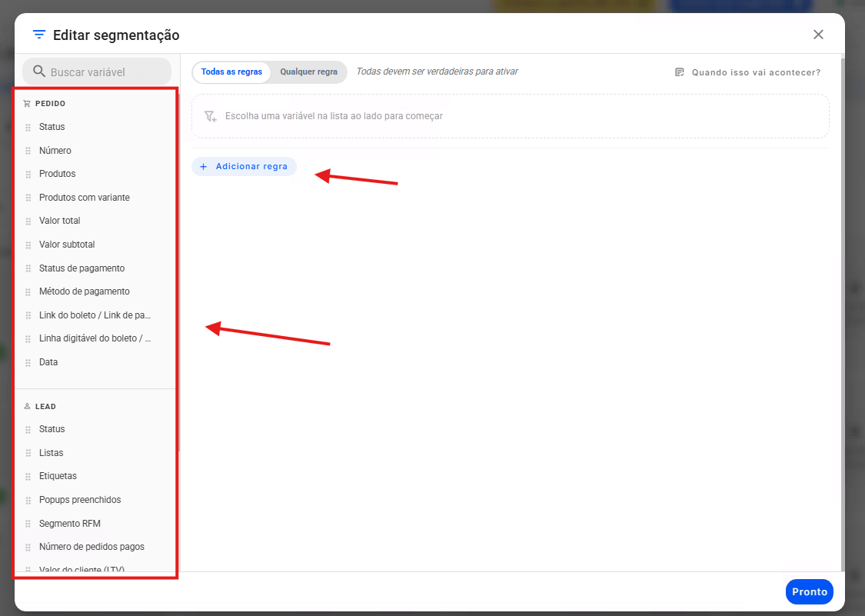
Task: Click the drag handle beside Popups preenchidos
Action: point(28,500)
